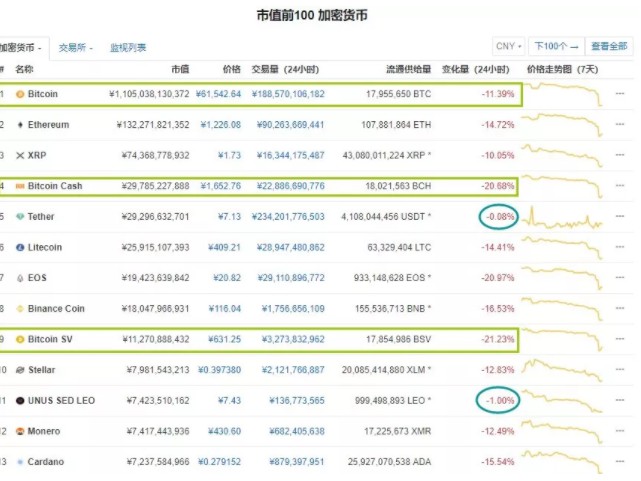
Task: Click Stellar price ¥0.397380
Action: coord(220,370)
